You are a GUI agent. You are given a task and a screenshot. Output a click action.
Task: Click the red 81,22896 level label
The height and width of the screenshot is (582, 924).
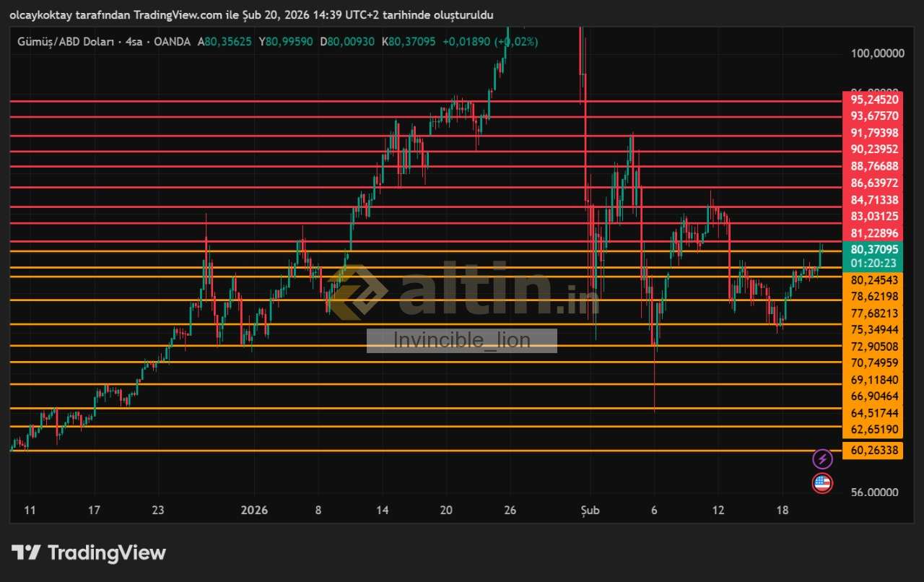(874, 233)
